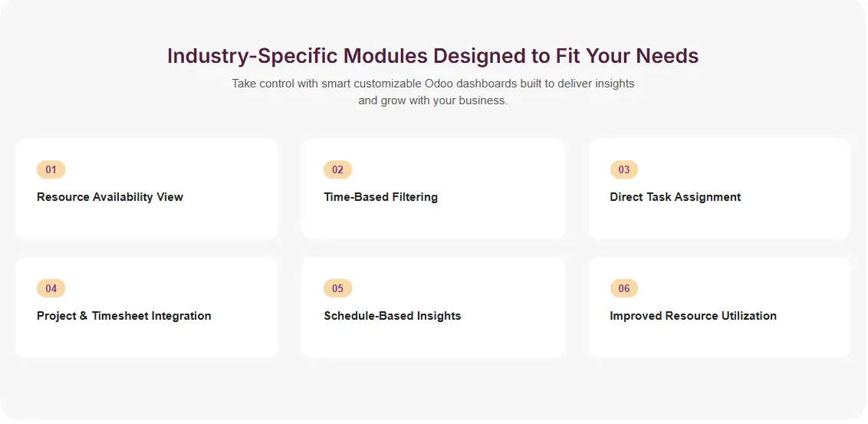Click the main Industry-Specific Modules heading
The width and height of the screenshot is (868, 424).
pos(432,56)
